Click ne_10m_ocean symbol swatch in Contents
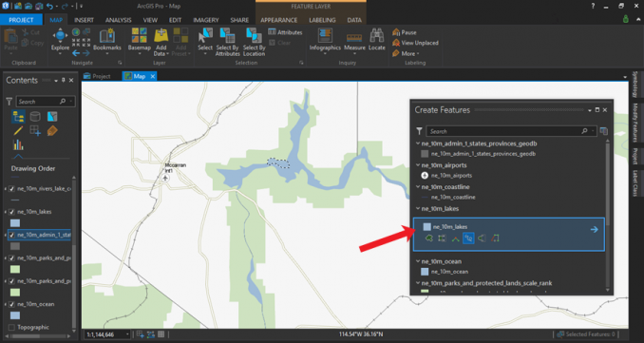644x343 pixels. tap(15, 315)
